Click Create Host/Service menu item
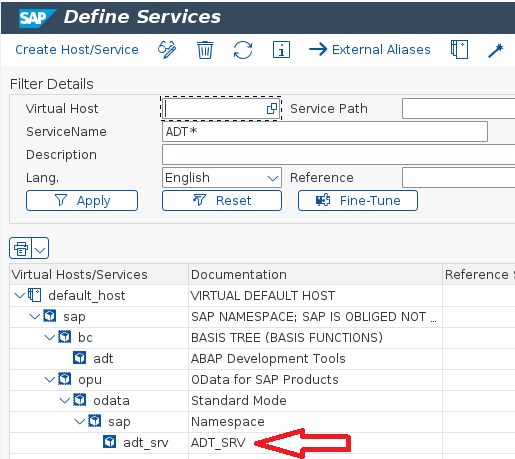The width and height of the screenshot is (515, 459). tap(77, 50)
